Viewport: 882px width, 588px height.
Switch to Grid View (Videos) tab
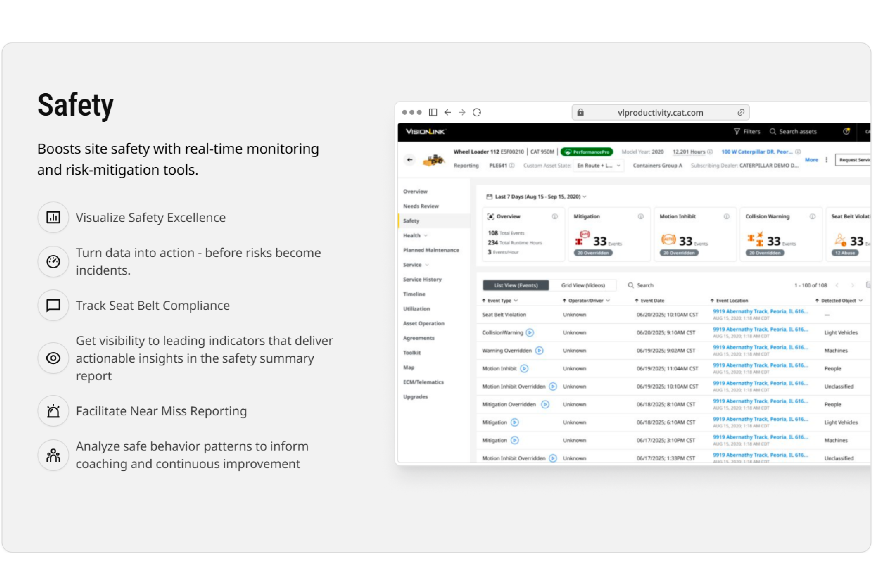coord(583,286)
